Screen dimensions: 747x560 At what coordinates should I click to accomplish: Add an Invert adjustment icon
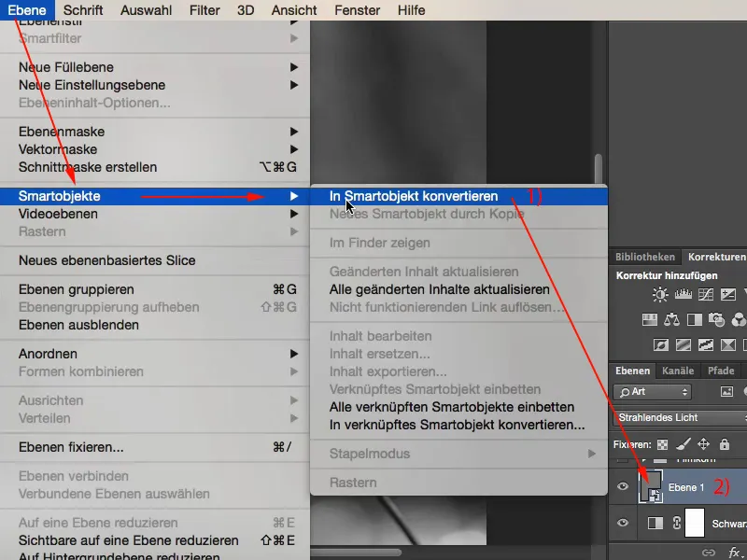pyautogui.click(x=661, y=344)
